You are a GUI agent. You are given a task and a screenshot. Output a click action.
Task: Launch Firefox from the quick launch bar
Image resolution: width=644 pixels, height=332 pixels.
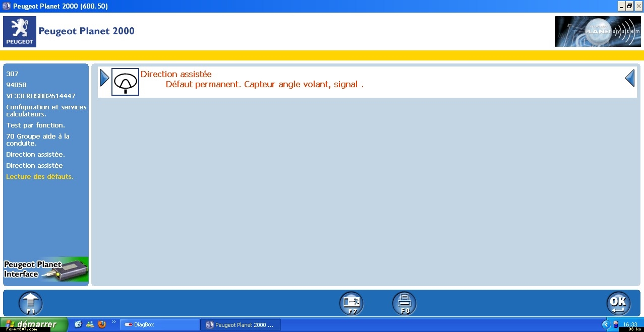coord(102,324)
